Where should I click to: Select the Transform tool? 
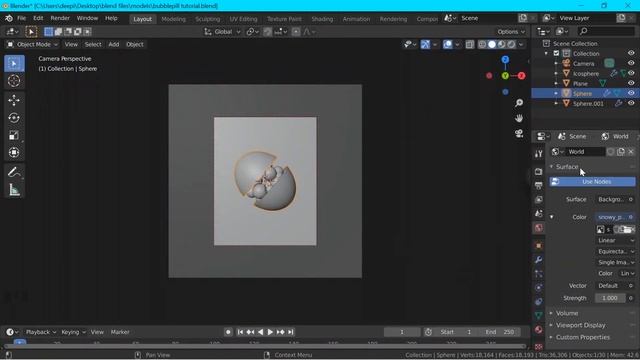point(14,153)
